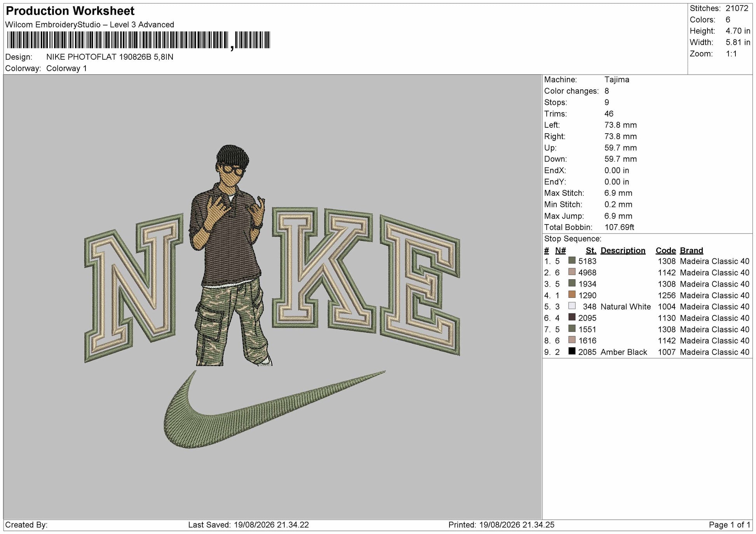
Task: Click the 'Max Jump:' label
Action: tap(563, 216)
